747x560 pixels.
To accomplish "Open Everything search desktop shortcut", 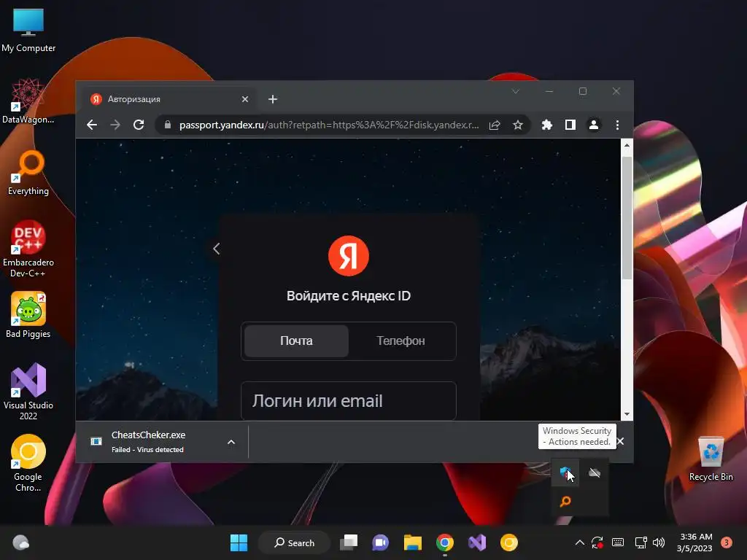I will coord(28,173).
